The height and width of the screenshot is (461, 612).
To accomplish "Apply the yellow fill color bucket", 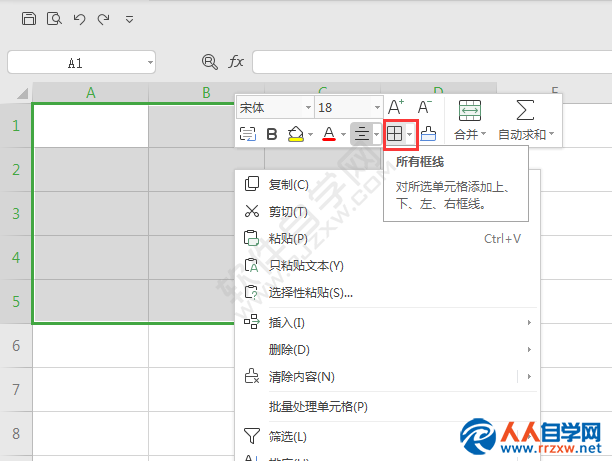I will [296, 134].
